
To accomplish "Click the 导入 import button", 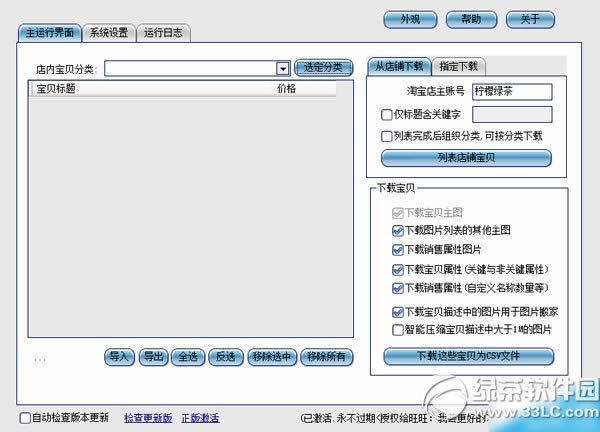I will click(119, 357).
